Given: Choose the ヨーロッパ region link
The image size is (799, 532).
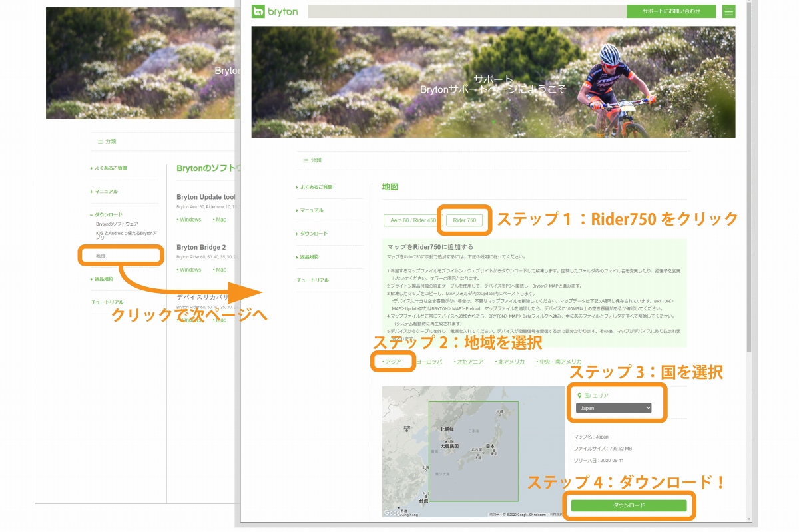Looking at the screenshot, I should click(x=428, y=362).
